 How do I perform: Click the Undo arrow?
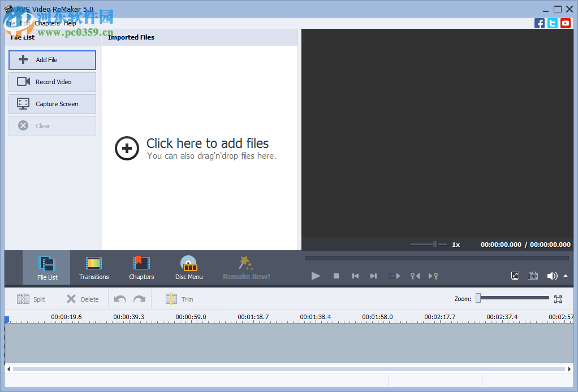point(119,299)
